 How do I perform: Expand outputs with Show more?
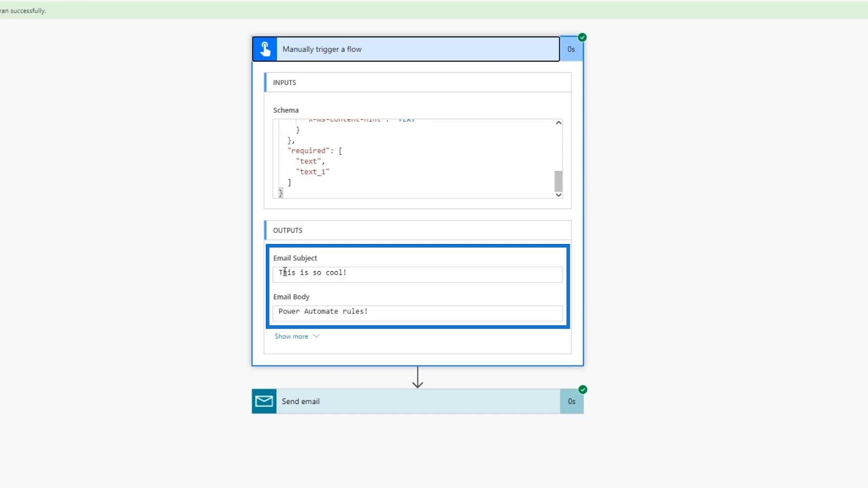pyautogui.click(x=297, y=336)
